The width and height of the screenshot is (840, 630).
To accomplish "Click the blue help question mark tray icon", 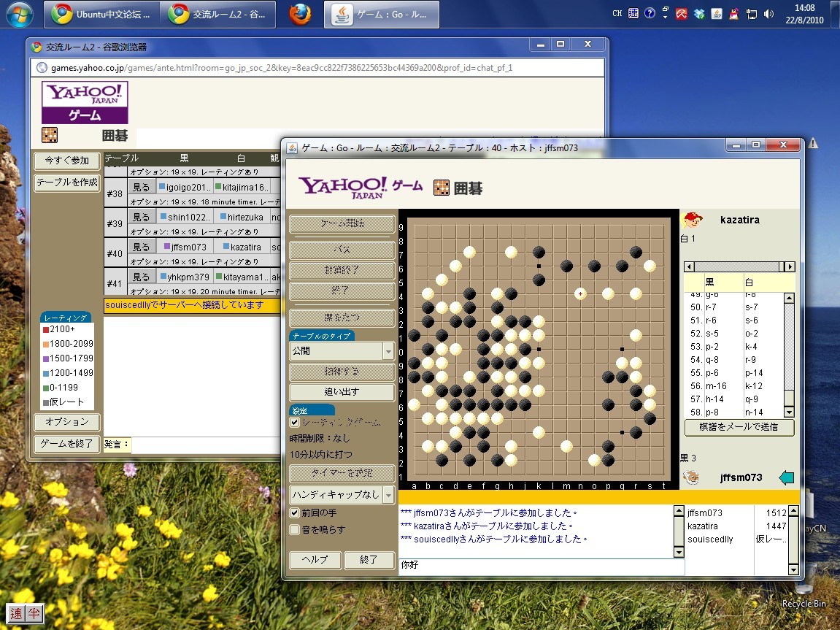I will pos(650,13).
